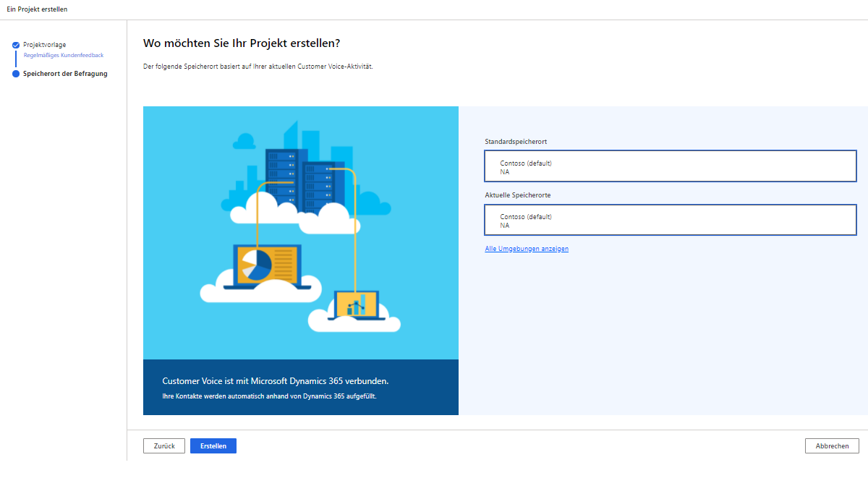Click the completed checkmark icon beside Projektvorlage
This screenshot has height=486, width=868.
pyautogui.click(x=16, y=45)
